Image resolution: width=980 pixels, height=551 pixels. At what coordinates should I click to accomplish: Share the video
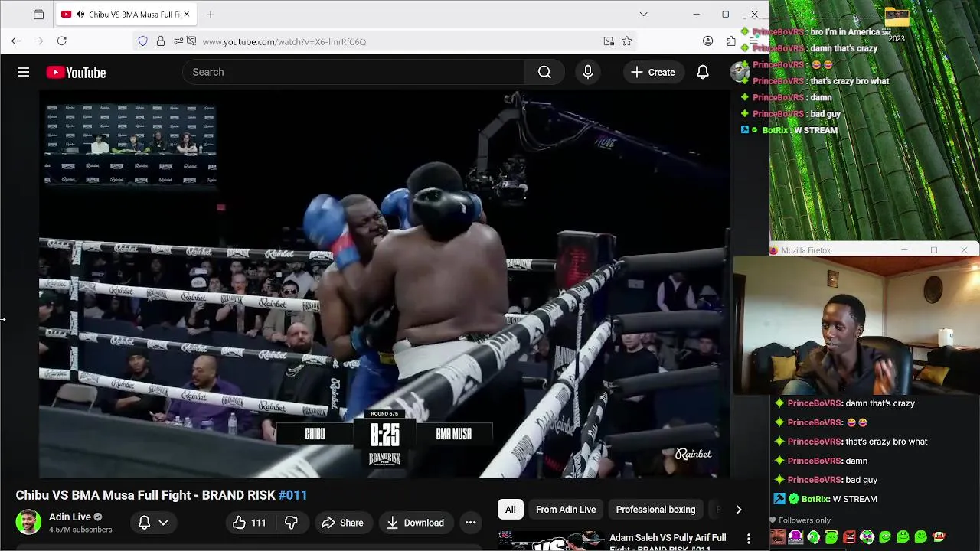click(x=342, y=523)
